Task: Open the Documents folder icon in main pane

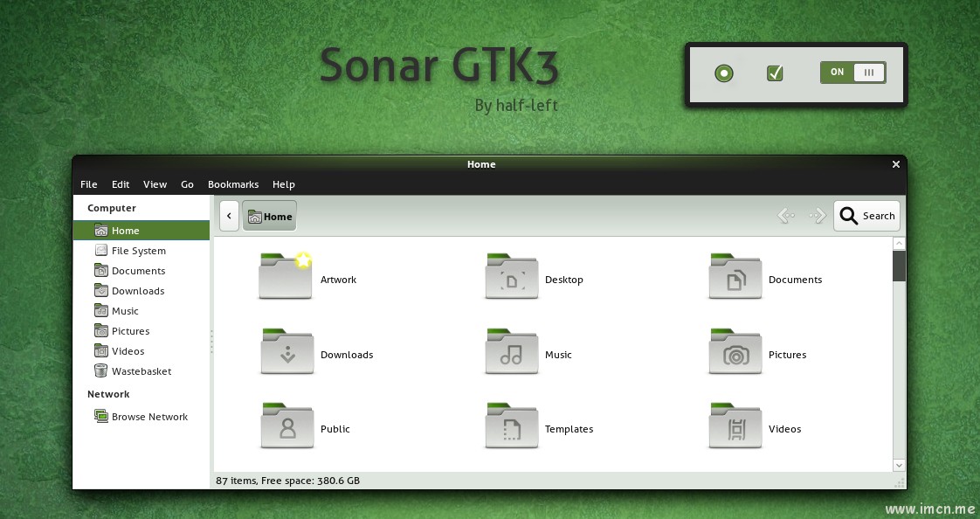Action: [735, 276]
